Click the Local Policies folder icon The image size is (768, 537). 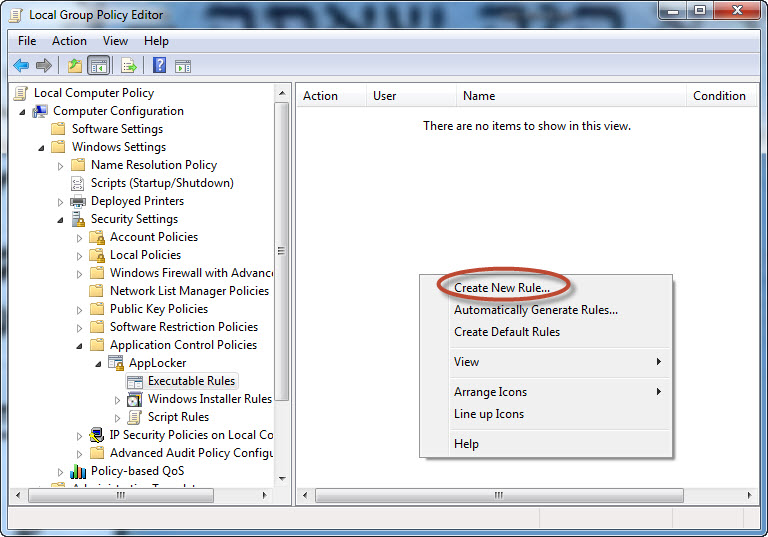click(97, 255)
